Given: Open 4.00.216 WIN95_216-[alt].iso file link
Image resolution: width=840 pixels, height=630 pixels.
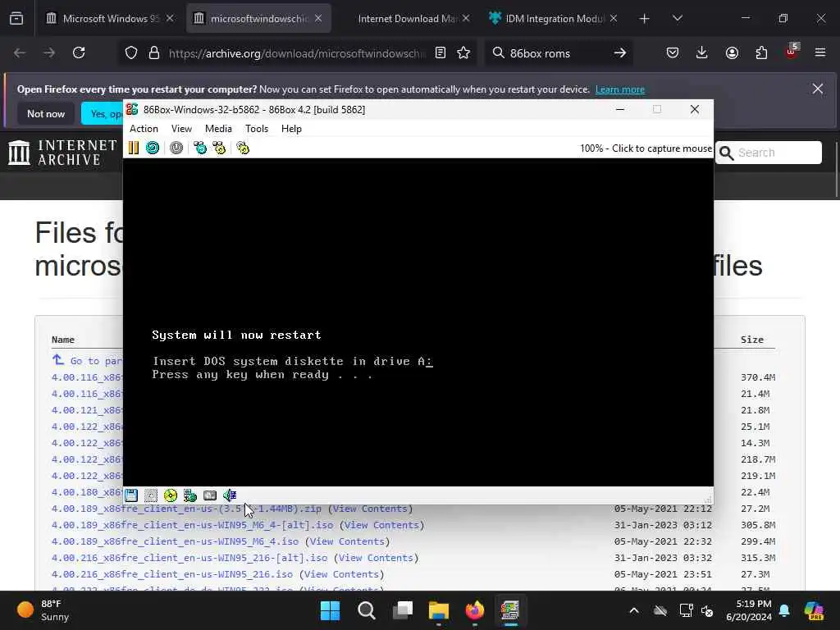Looking at the screenshot, I should click(189, 558).
